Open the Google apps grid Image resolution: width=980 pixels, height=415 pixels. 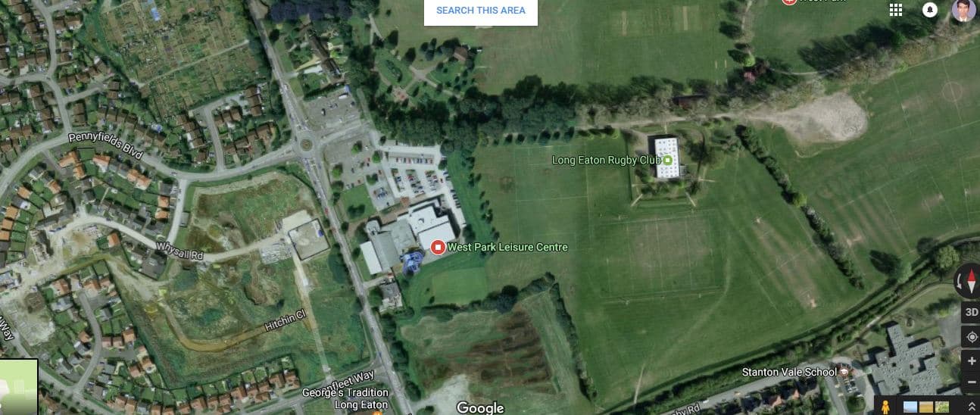(x=896, y=10)
